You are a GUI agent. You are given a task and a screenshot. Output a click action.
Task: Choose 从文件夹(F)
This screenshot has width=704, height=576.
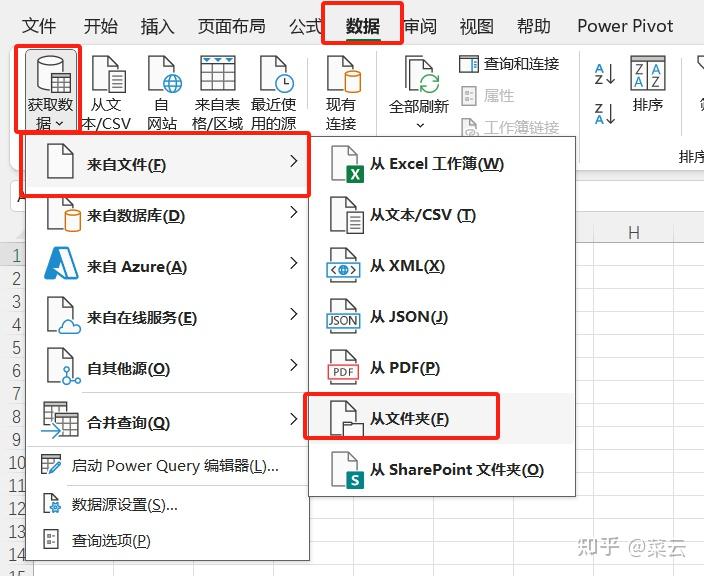click(442, 419)
